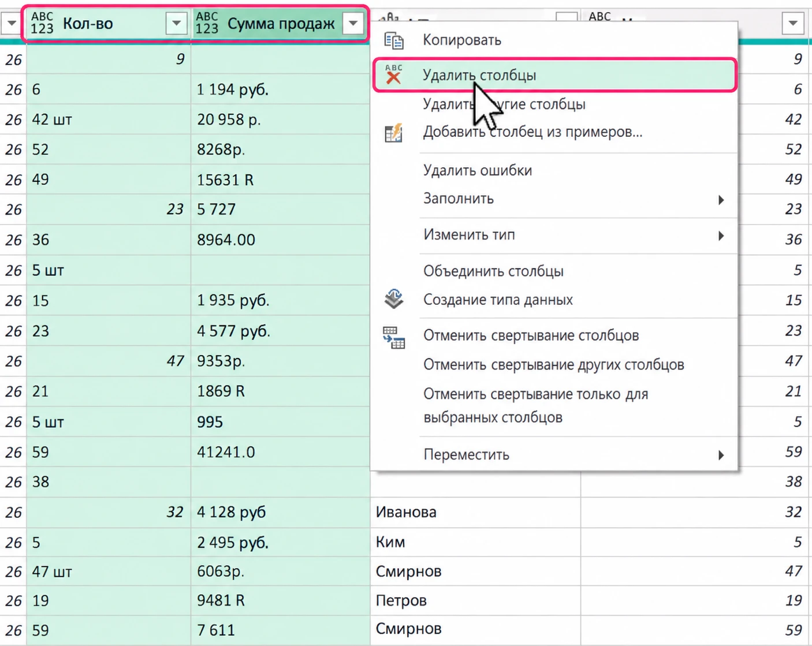Click the Copy icon in context menu
Image resolution: width=812 pixels, height=646 pixels.
pyautogui.click(x=394, y=40)
